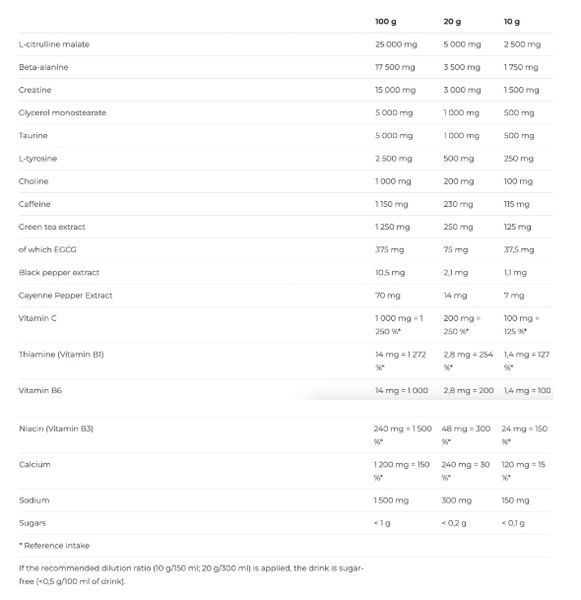Click the Niacin (Vitamin B3) label
The height and width of the screenshot is (600, 581).
pos(56,429)
